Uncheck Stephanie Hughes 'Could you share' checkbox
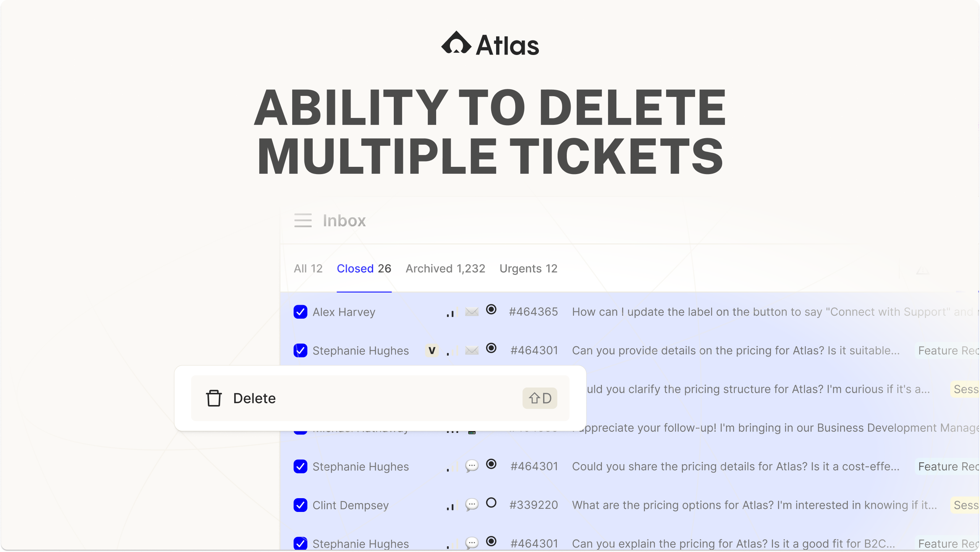This screenshot has width=980, height=552. coord(301,466)
